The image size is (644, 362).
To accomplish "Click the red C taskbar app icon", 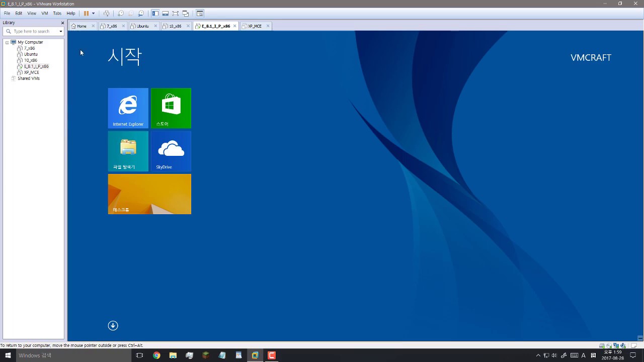I will pos(272,355).
